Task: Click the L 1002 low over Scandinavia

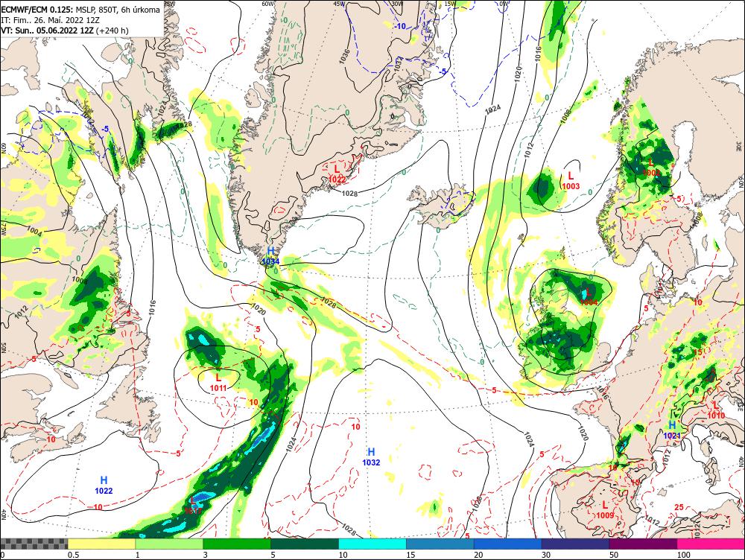Action: click(651, 168)
